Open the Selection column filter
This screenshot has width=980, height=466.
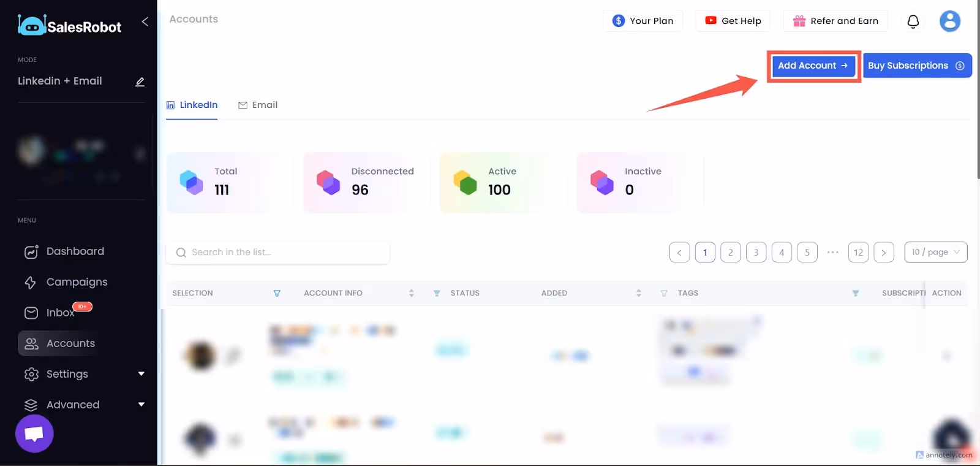(277, 294)
